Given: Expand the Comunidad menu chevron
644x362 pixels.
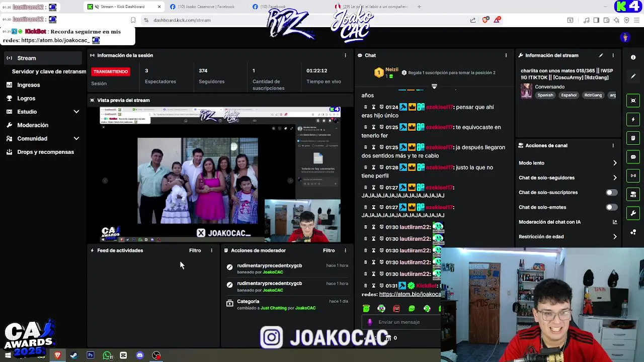Looking at the screenshot, I should 76,139.
